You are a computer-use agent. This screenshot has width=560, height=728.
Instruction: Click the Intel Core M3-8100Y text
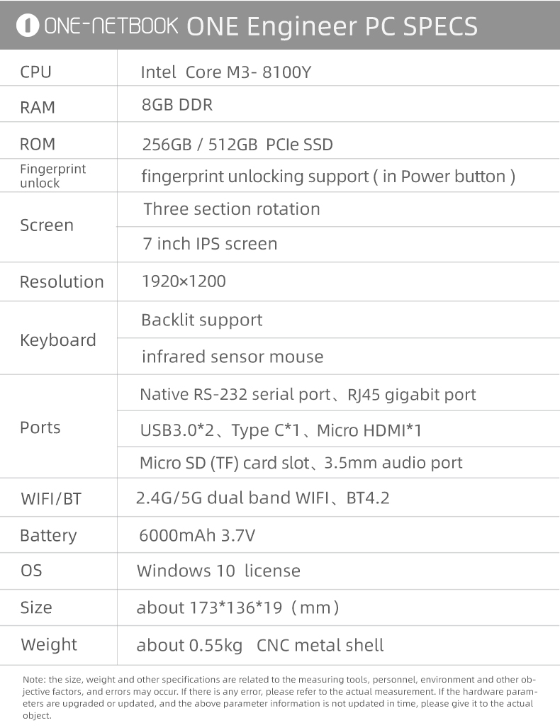pyautogui.click(x=226, y=72)
